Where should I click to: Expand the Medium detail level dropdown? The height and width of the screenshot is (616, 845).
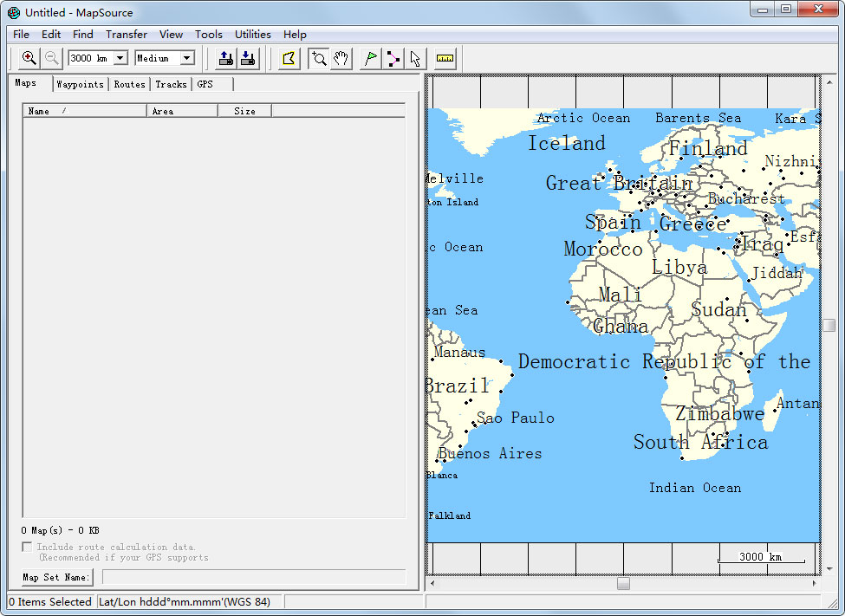tap(186, 58)
